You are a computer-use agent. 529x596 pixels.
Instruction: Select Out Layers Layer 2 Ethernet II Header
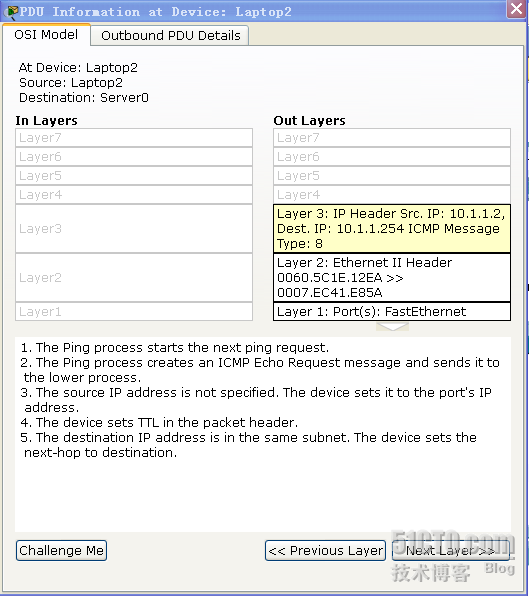392,277
